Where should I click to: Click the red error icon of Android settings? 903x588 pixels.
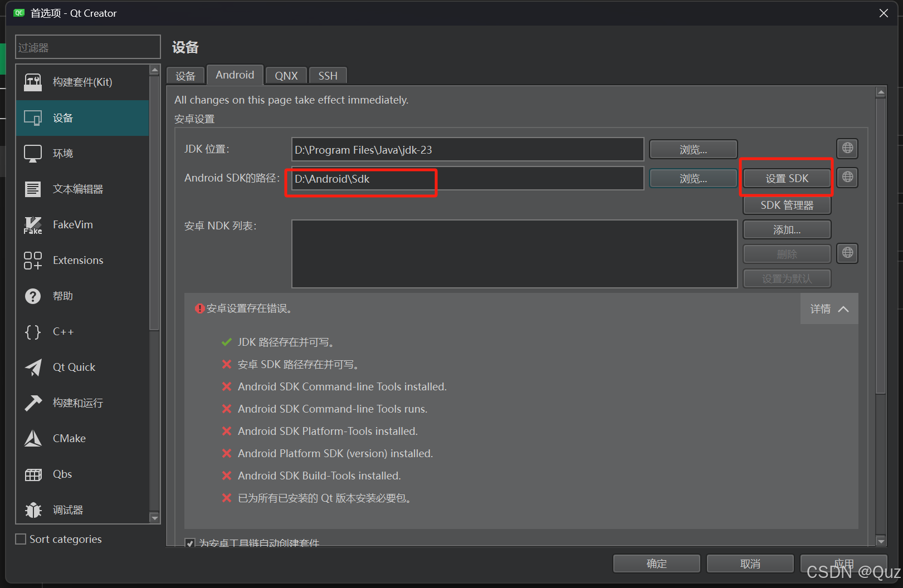[199, 308]
